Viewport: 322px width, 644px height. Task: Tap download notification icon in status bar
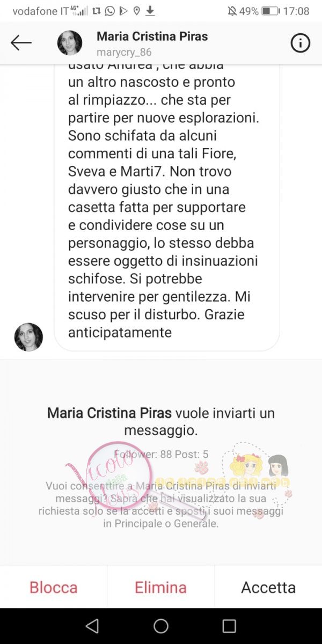151,11
